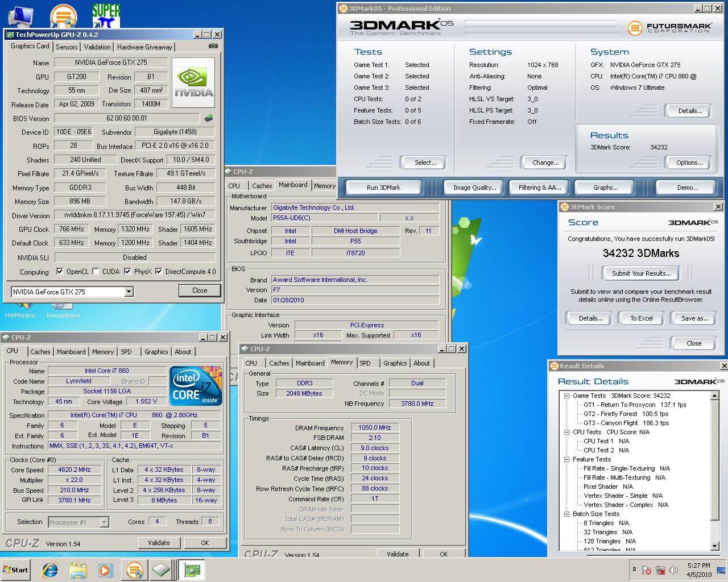The height and width of the screenshot is (582, 728).
Task: Toggle the DirectCompute 4.0 checkbox
Action: pos(159,272)
